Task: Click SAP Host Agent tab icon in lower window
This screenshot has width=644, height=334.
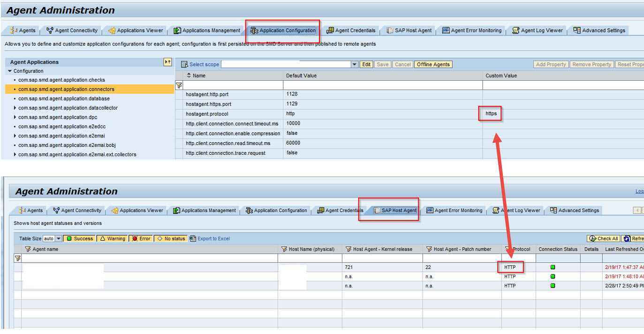Action: tap(377, 211)
